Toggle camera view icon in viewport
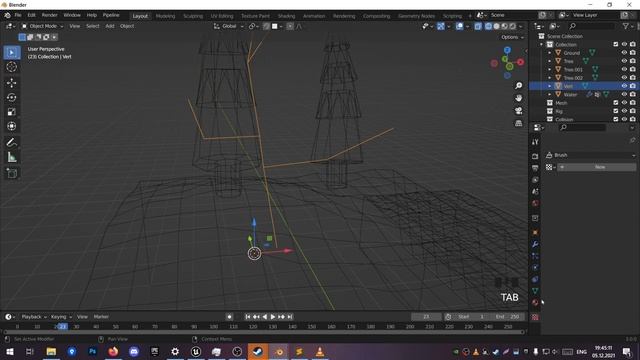Screen dimensions: 640x360 [x=518, y=111]
